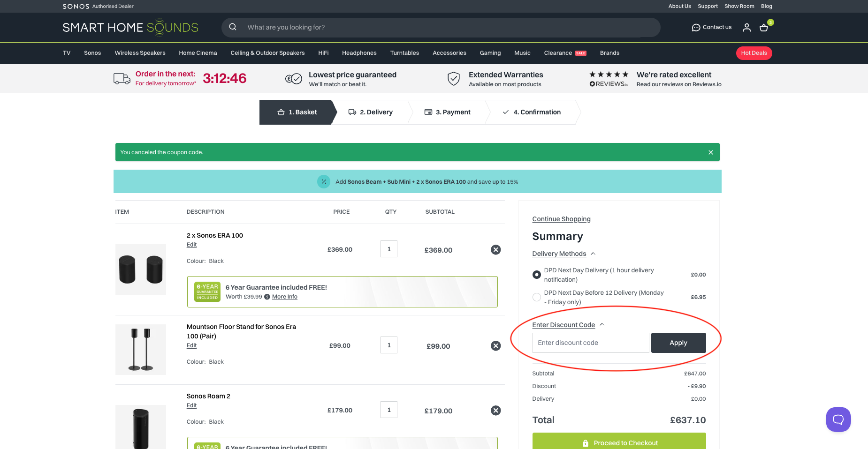Open the More Info guarantee link
Screen dimensions: 868x449
(285, 297)
